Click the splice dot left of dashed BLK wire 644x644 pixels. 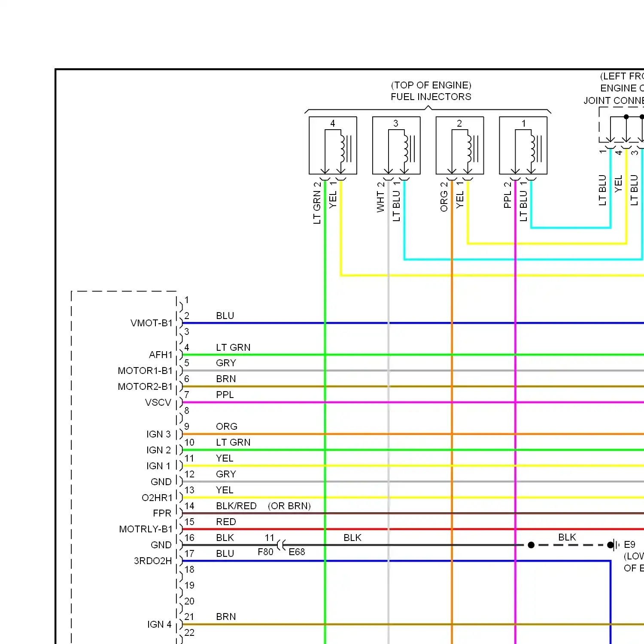point(531,545)
